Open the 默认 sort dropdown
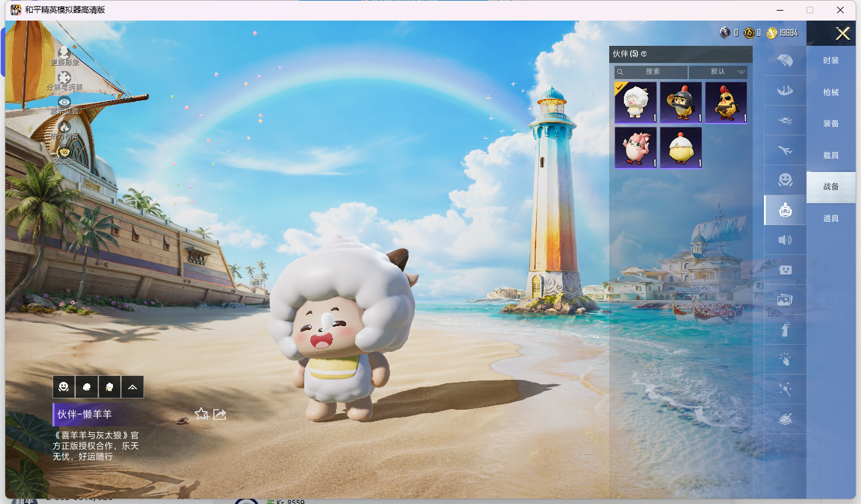 coord(718,72)
